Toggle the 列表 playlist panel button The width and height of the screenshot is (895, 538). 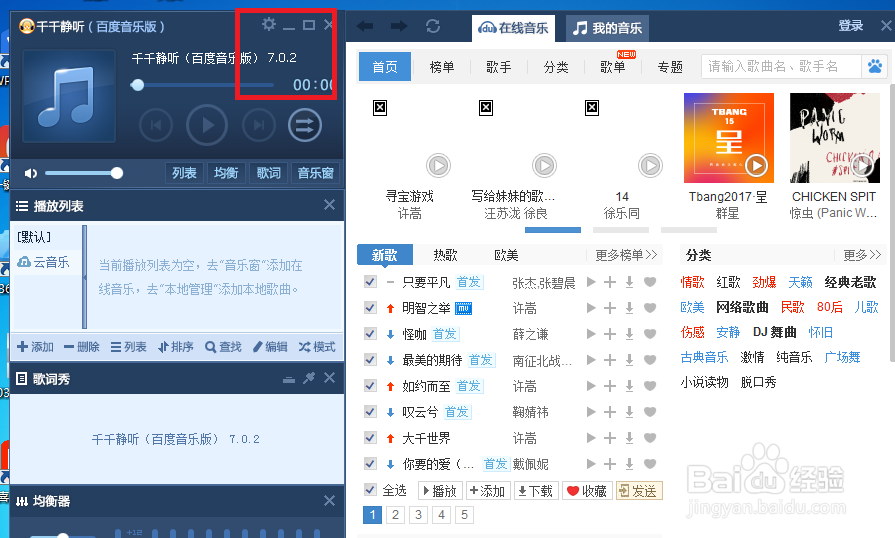(184, 173)
